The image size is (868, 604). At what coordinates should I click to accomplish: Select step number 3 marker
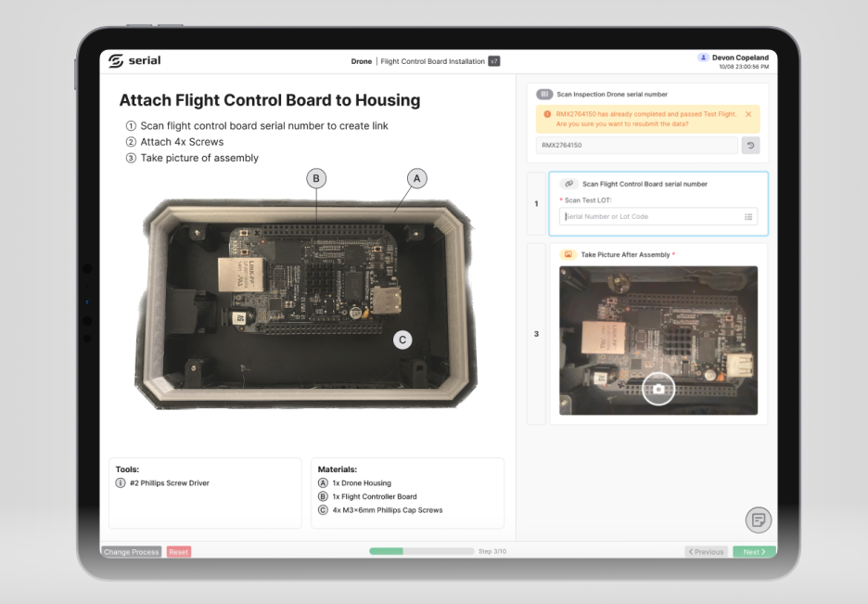pyautogui.click(x=536, y=334)
